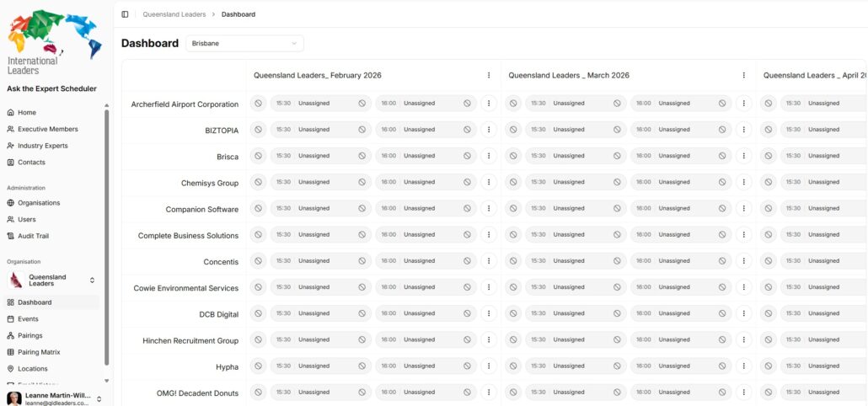Open Home from the sidebar
Image resolution: width=868 pixels, height=406 pixels.
click(27, 113)
